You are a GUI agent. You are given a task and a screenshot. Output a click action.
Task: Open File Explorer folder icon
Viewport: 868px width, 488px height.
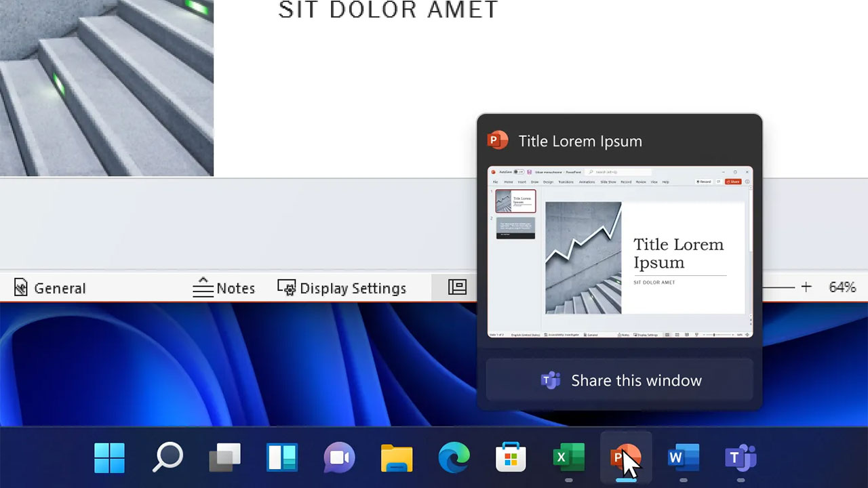point(397,458)
